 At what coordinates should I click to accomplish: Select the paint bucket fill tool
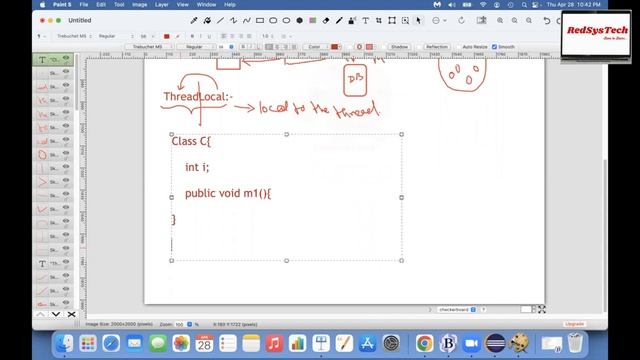207,20
